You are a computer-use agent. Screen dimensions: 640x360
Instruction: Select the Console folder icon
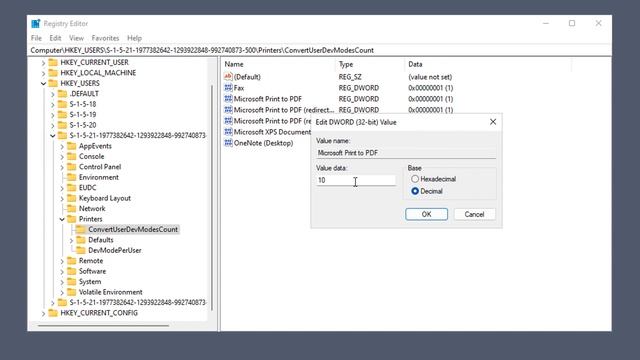pyautogui.click(x=71, y=156)
